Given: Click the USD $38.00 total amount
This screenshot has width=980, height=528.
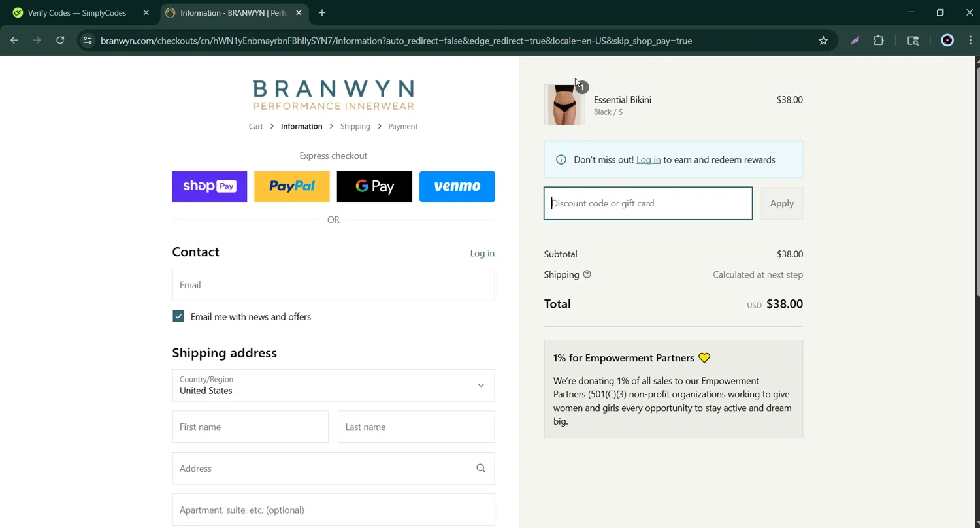Looking at the screenshot, I should click(x=775, y=304).
